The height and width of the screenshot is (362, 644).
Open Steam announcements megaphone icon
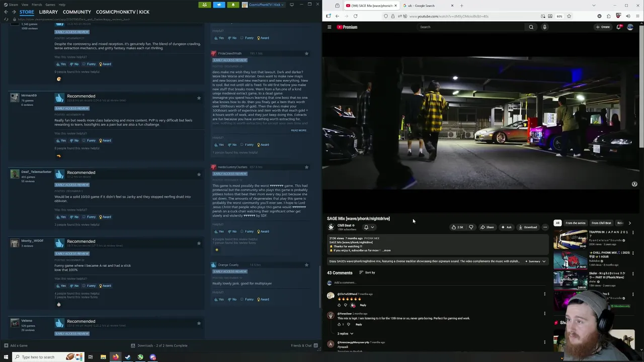tap(218, 5)
